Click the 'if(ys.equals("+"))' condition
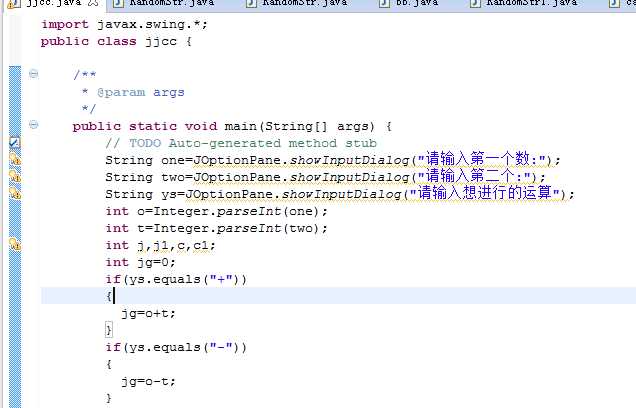 (x=176, y=279)
